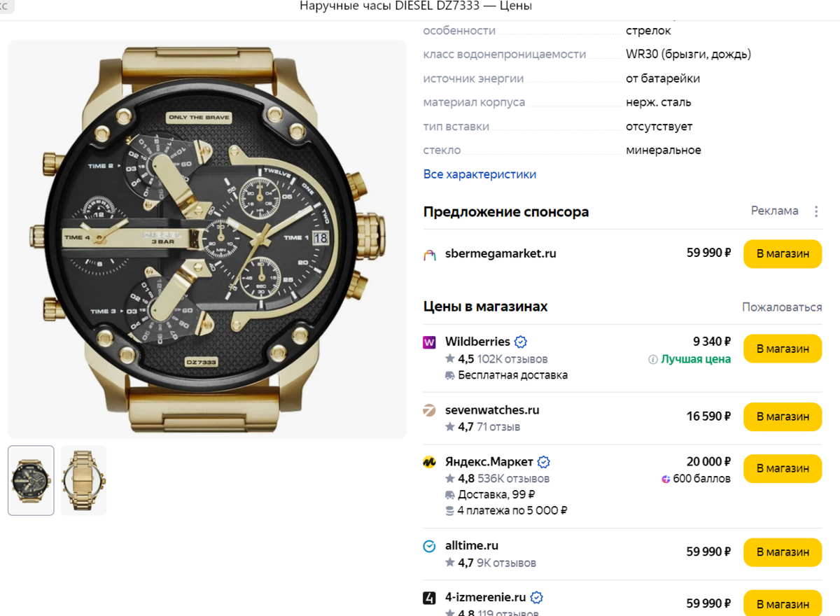Go to Wildberries store via В магазин
Image resolution: width=840 pixels, height=616 pixels.
click(x=783, y=349)
